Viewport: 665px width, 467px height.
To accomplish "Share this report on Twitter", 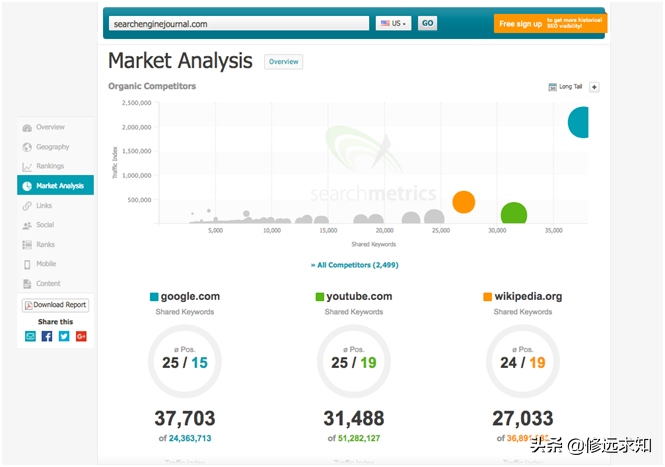I will 64,336.
